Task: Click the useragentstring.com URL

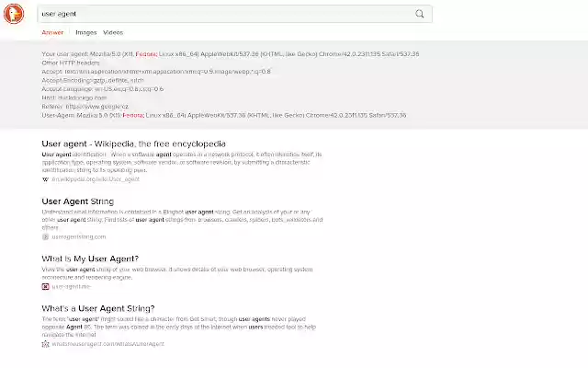Action: pos(79,237)
